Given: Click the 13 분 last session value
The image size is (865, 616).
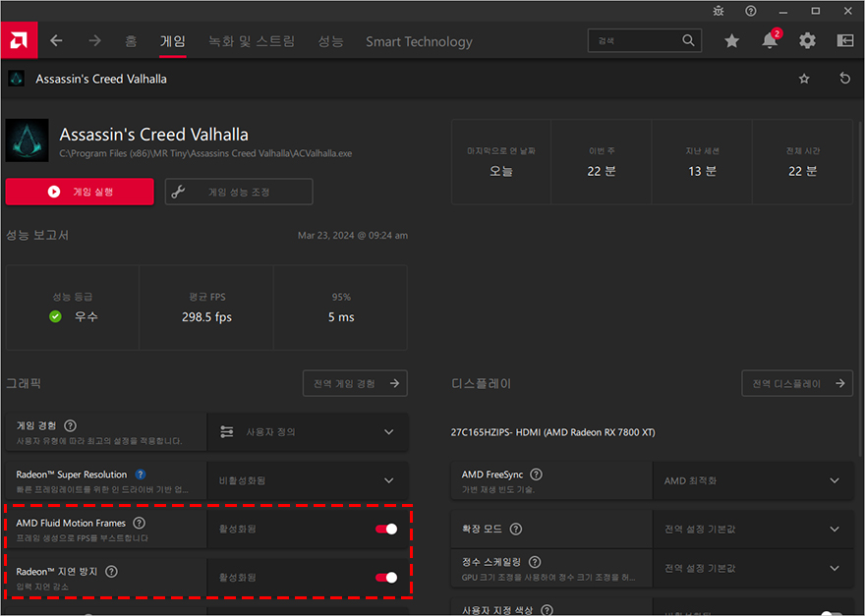Looking at the screenshot, I should point(702,172).
